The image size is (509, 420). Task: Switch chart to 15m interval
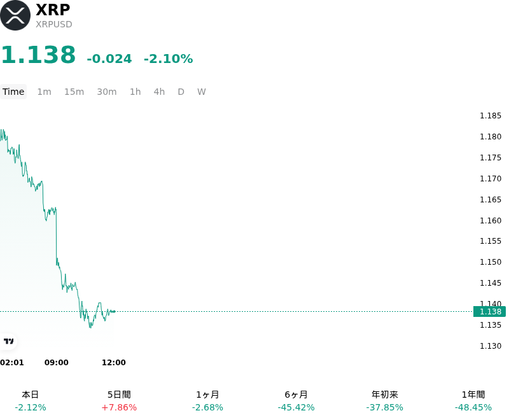[x=74, y=92]
